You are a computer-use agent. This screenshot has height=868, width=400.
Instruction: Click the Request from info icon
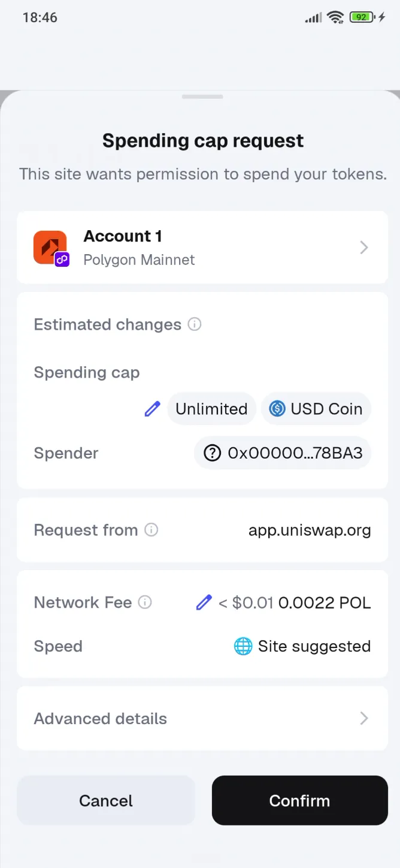(151, 529)
